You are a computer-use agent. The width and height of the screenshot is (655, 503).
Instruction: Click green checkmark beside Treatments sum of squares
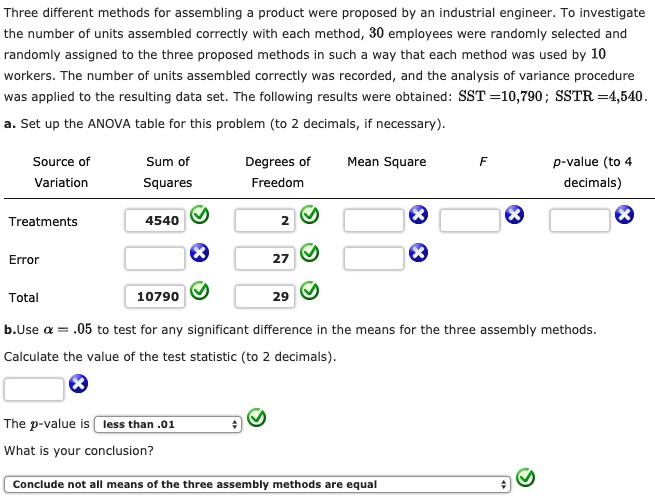click(x=200, y=215)
